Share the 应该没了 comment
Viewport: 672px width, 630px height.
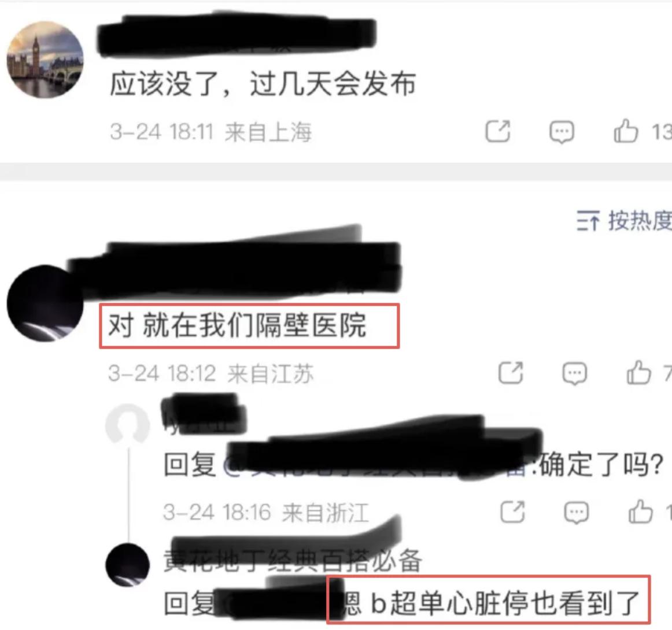point(497,131)
